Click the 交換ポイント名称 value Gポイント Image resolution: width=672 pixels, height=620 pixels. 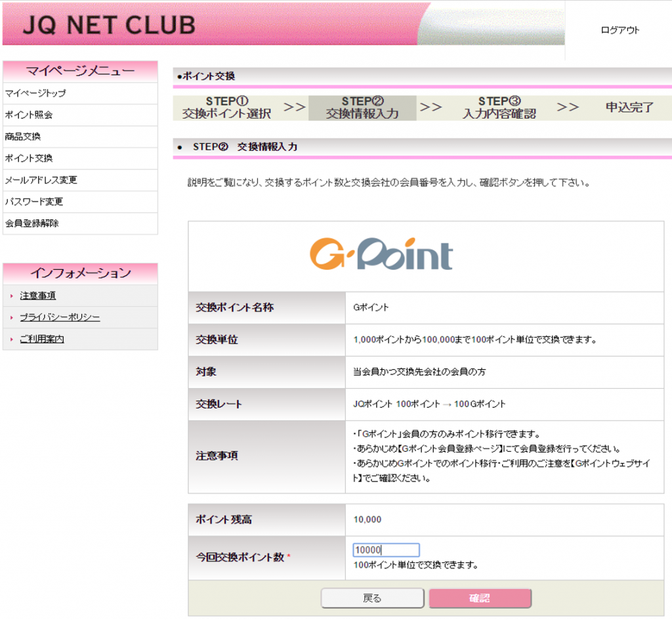coord(371,307)
